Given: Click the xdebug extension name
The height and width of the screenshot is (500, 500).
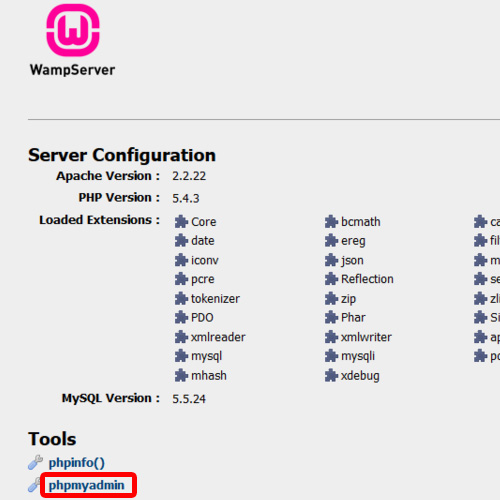Looking at the screenshot, I should (360, 376).
